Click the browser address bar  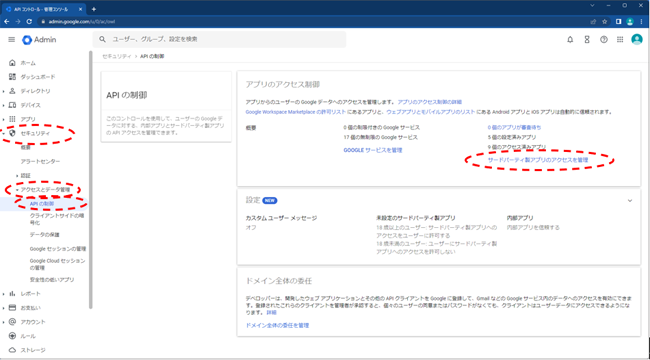tap(311, 22)
